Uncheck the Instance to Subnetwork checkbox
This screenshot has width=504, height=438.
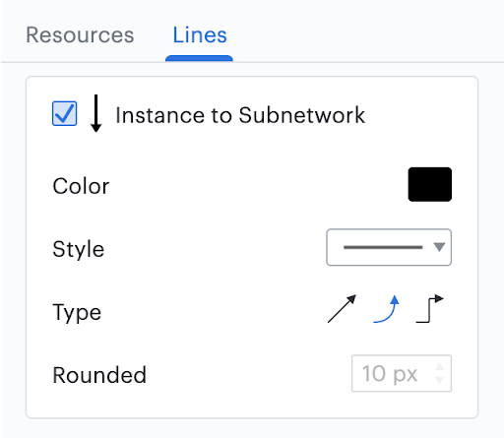[x=65, y=113]
